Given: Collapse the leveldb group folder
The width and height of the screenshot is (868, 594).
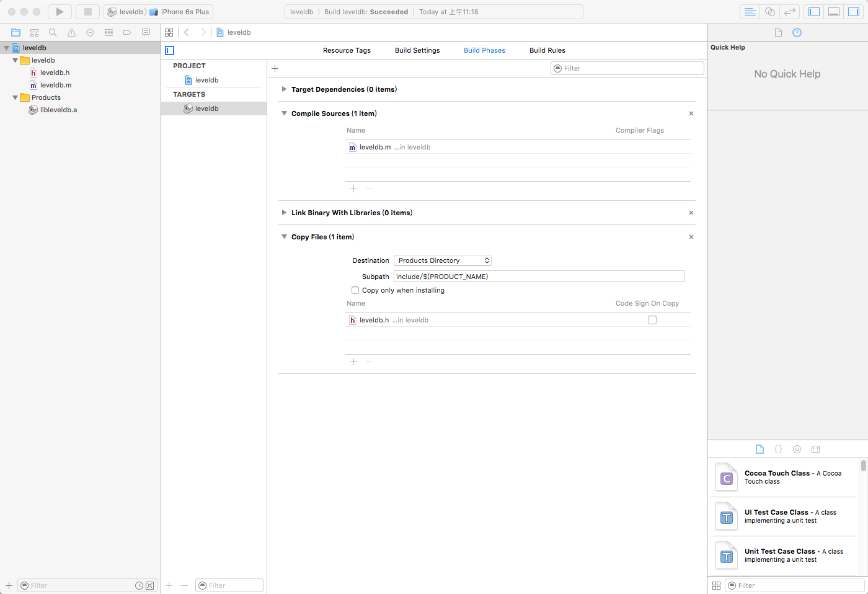Looking at the screenshot, I should coord(15,60).
